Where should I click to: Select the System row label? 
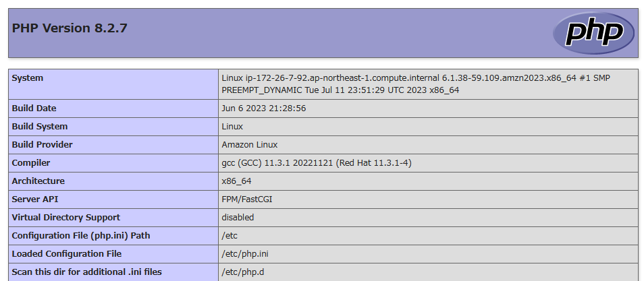pyautogui.click(x=28, y=78)
